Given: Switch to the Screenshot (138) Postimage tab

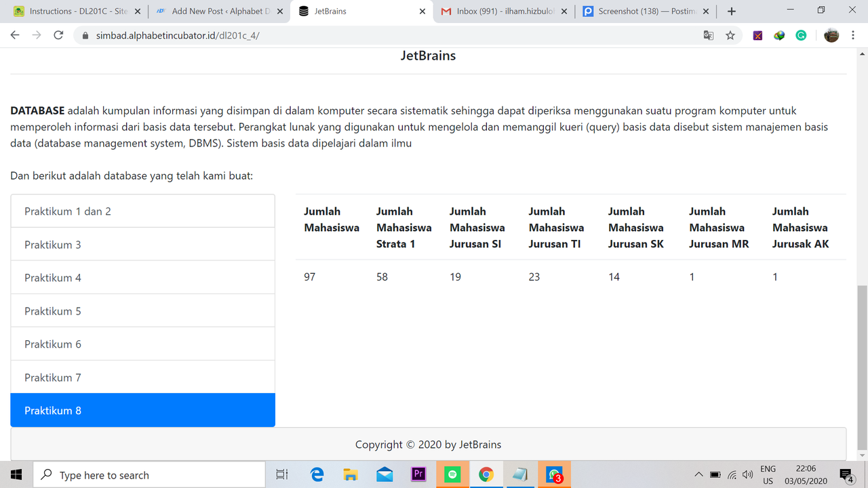Looking at the screenshot, I should tap(645, 12).
